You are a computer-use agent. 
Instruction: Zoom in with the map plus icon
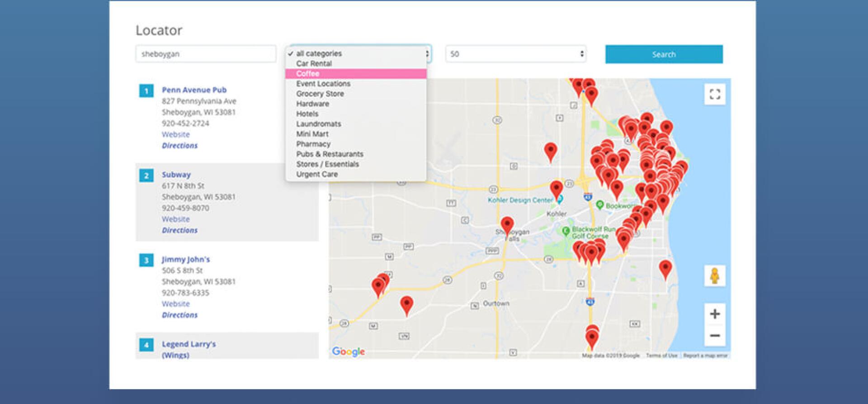click(715, 314)
